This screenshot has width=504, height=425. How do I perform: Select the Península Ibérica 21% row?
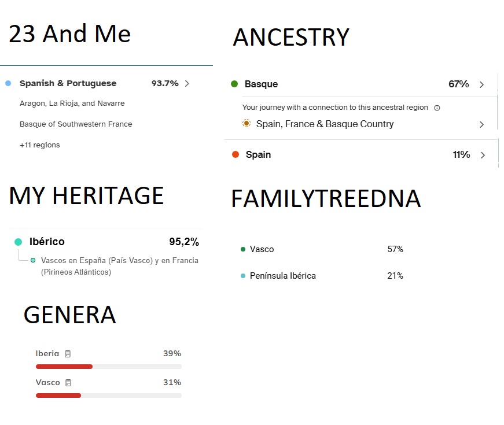tap(283, 276)
